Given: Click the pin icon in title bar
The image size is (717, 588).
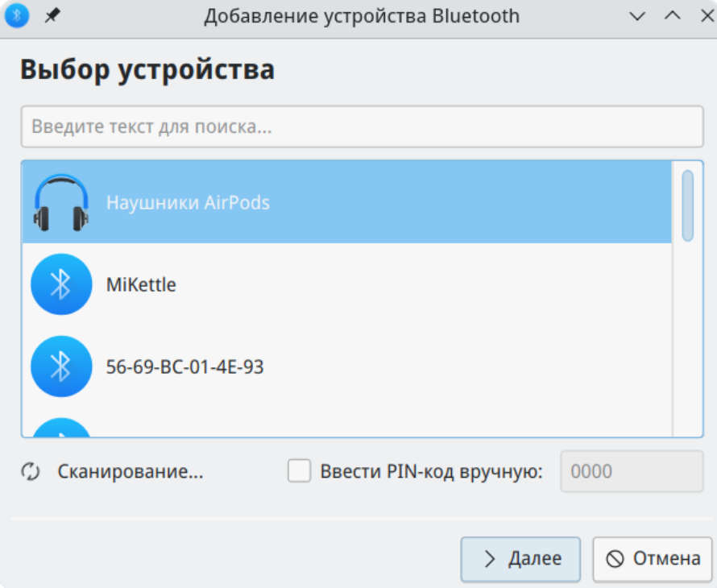Looking at the screenshot, I should coord(52,16).
